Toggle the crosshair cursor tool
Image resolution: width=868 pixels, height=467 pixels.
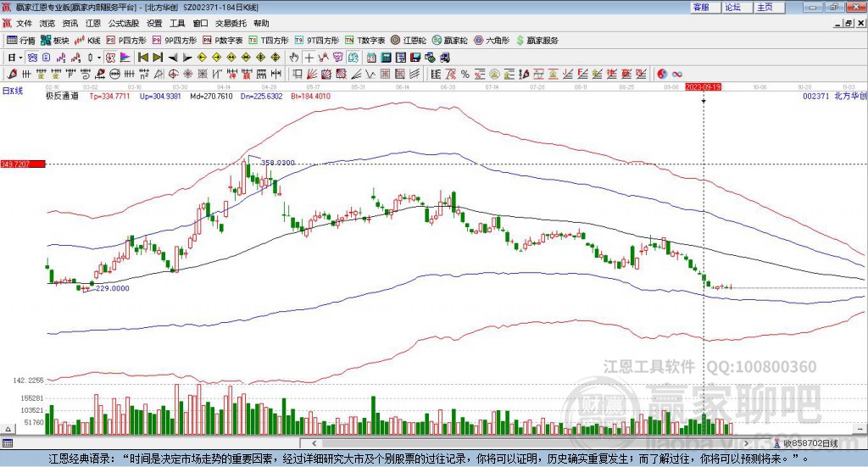[x=309, y=58]
